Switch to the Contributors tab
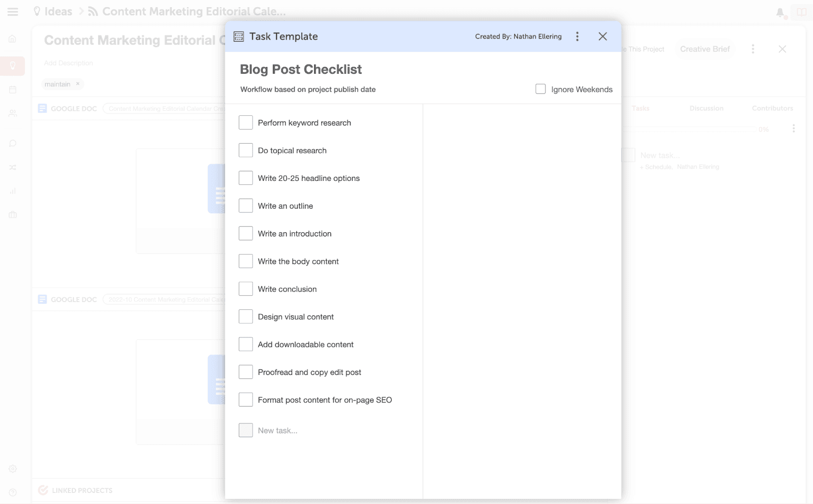 [772, 108]
